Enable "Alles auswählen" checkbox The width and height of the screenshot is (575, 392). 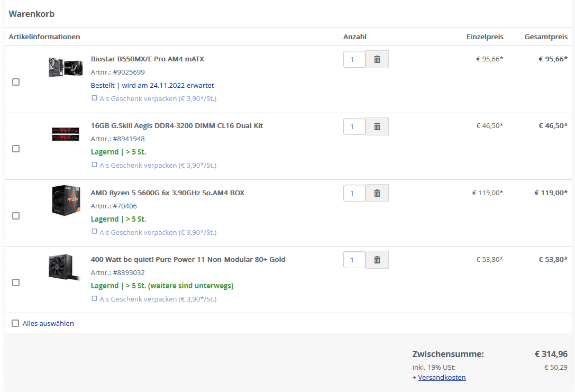point(15,323)
